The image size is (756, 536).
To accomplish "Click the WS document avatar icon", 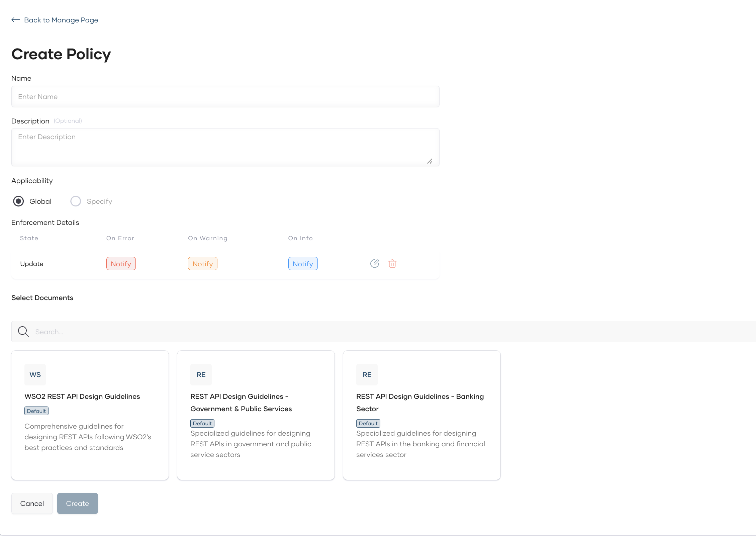I will pyautogui.click(x=35, y=375).
